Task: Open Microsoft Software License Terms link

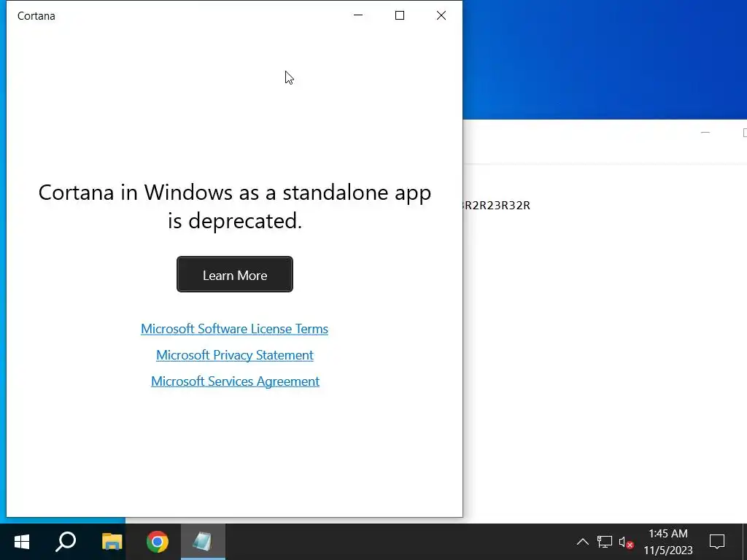Action: pyautogui.click(x=234, y=329)
